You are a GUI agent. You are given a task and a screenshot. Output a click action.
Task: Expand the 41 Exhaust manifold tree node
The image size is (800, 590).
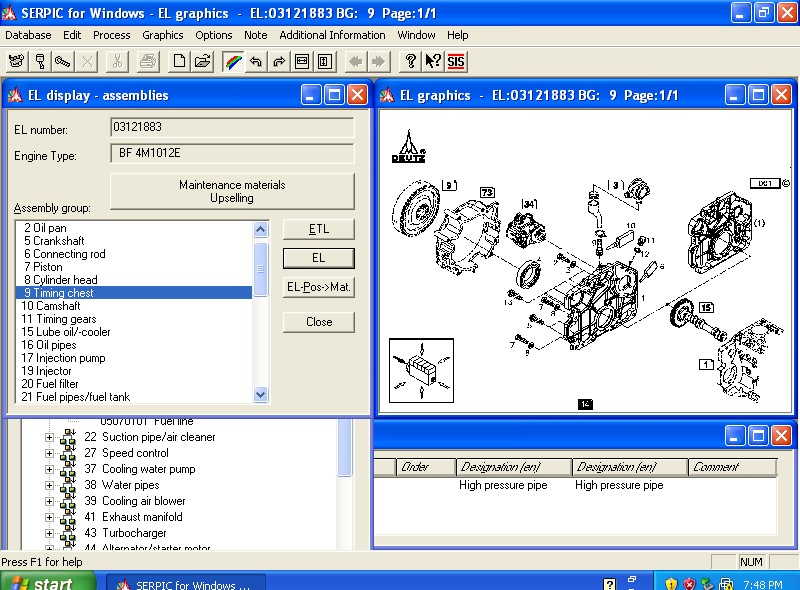click(49, 517)
